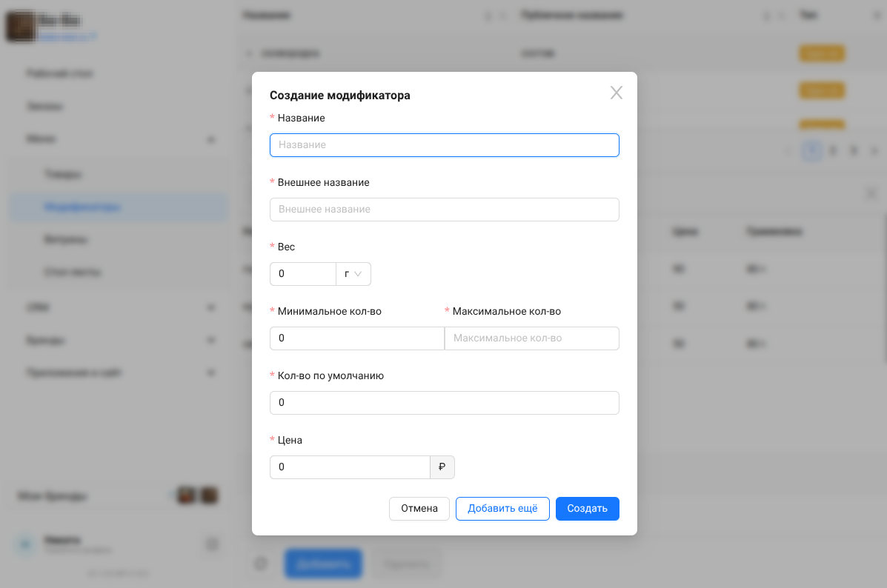Focus the Название text field
Image resolution: width=887 pixels, height=588 pixels.
445,145
